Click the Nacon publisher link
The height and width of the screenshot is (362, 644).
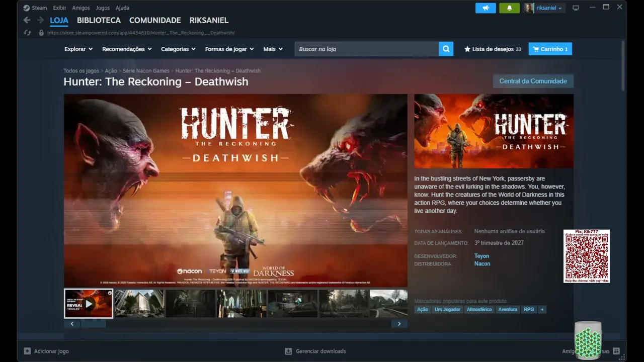(482, 263)
